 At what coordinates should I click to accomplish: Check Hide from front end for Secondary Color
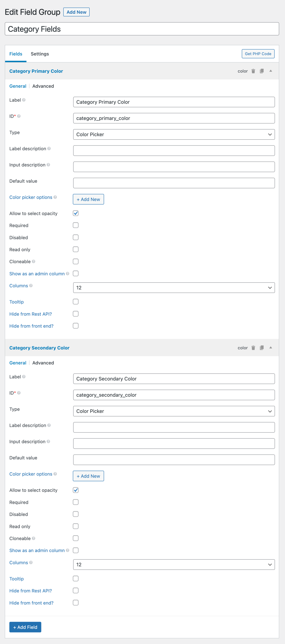coord(76,603)
